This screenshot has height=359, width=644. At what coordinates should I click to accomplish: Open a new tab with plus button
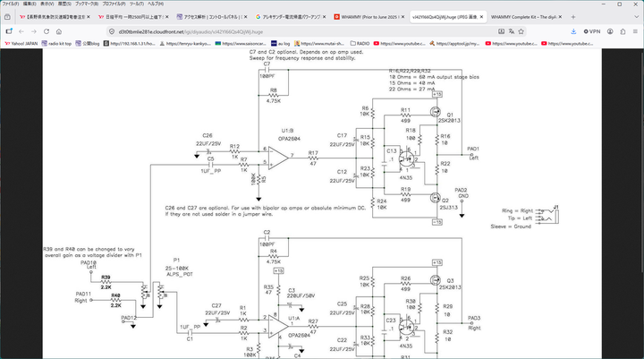(573, 17)
